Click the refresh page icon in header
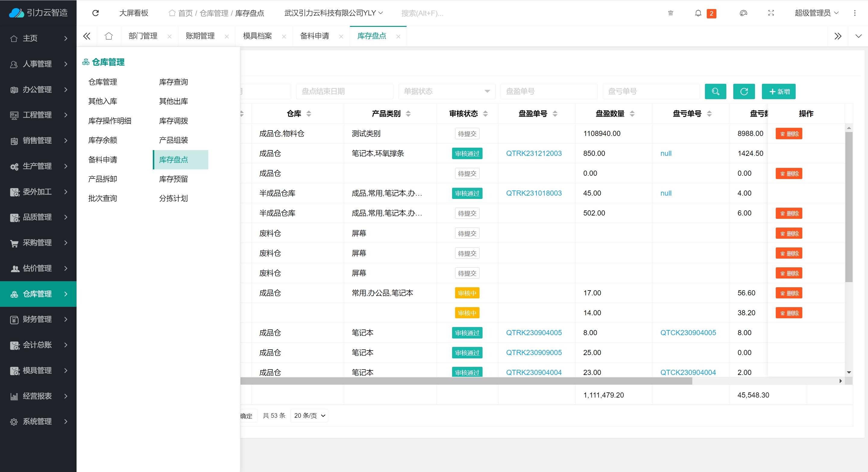 95,13
